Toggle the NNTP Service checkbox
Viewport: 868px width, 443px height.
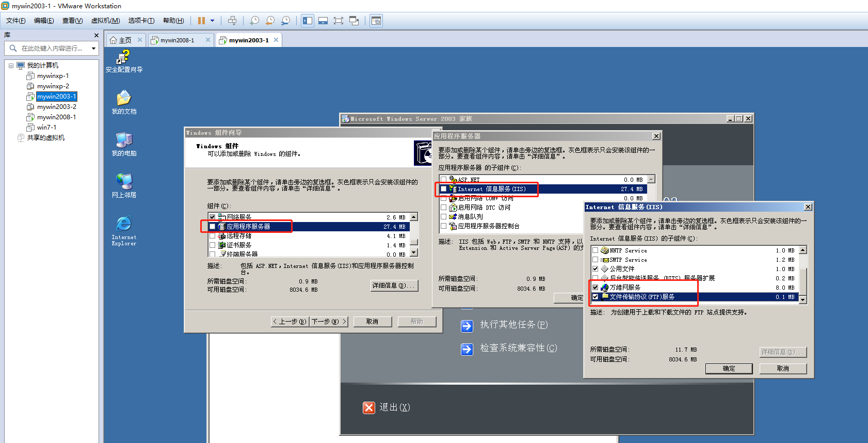(595, 250)
